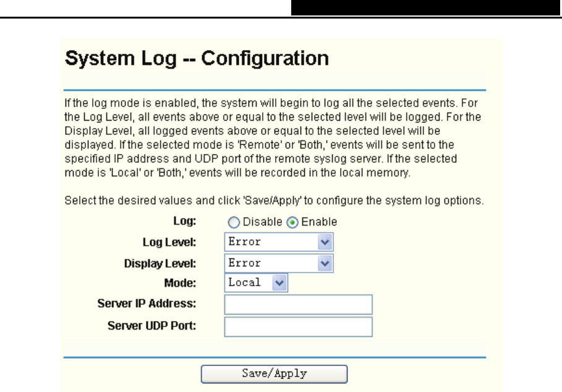Click the Save/Apply button
The width and height of the screenshot is (562, 392).
pyautogui.click(x=274, y=373)
